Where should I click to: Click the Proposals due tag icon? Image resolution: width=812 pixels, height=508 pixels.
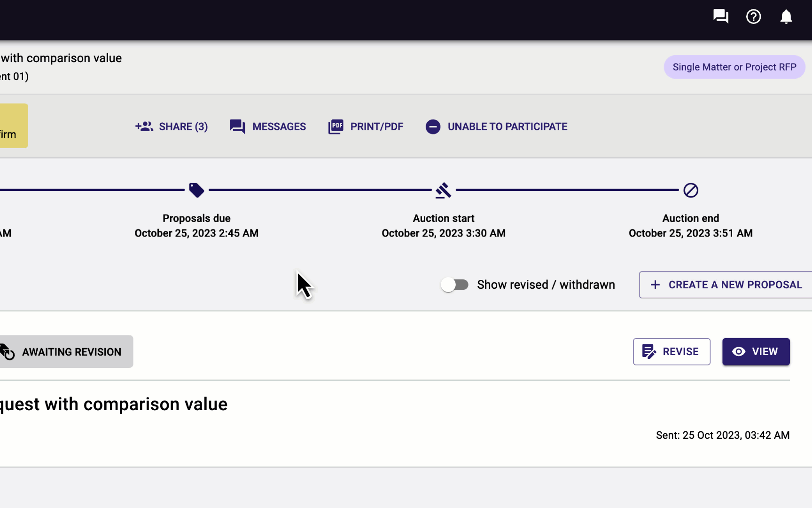click(x=196, y=190)
